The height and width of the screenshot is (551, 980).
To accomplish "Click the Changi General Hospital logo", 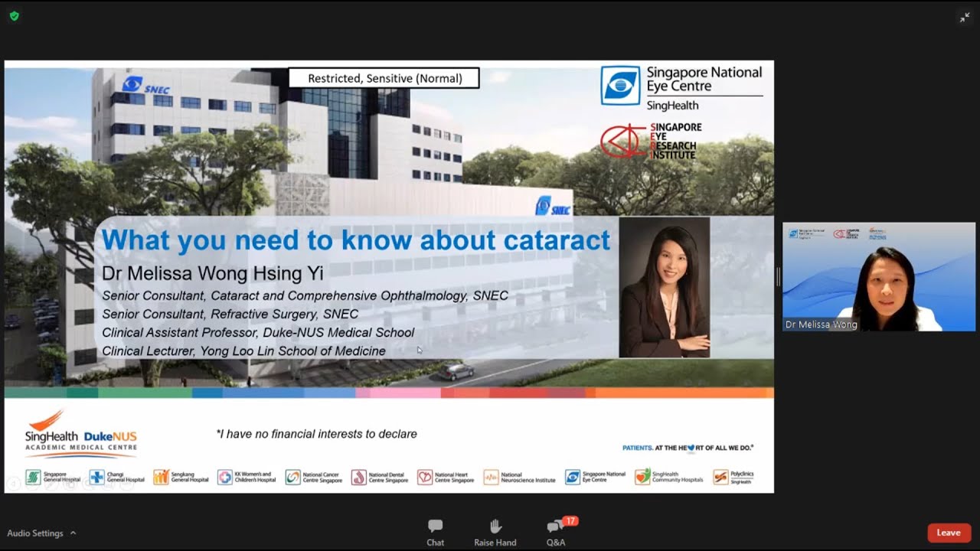I will (117, 478).
